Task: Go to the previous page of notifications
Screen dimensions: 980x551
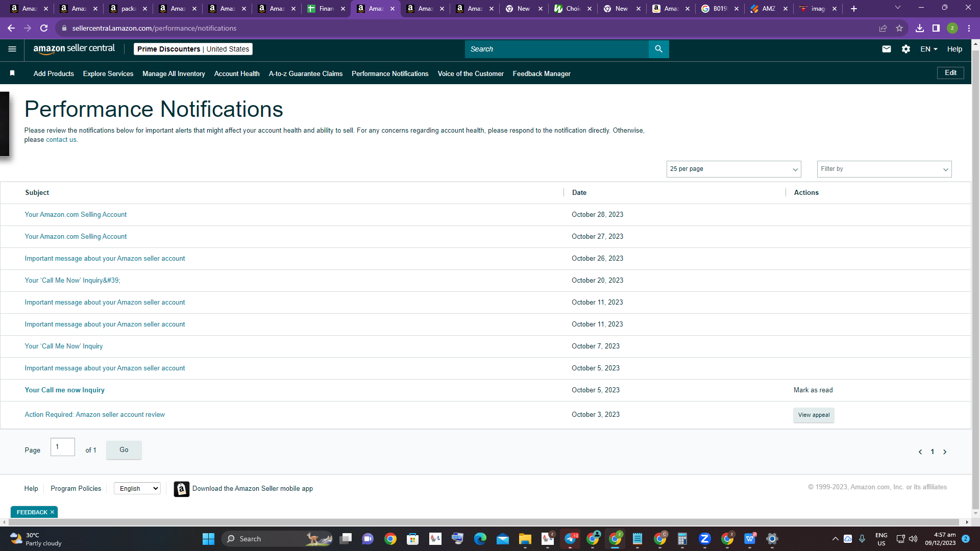Action: pyautogui.click(x=920, y=452)
